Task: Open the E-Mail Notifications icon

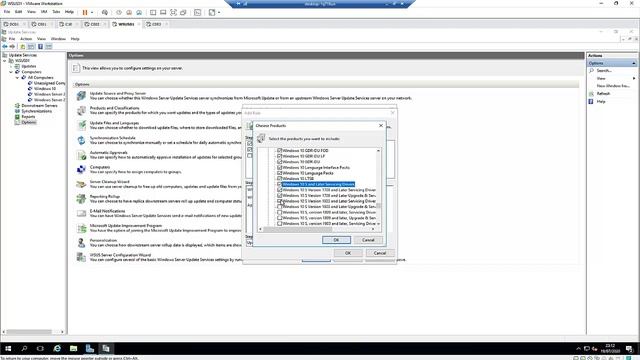Action: (81, 213)
